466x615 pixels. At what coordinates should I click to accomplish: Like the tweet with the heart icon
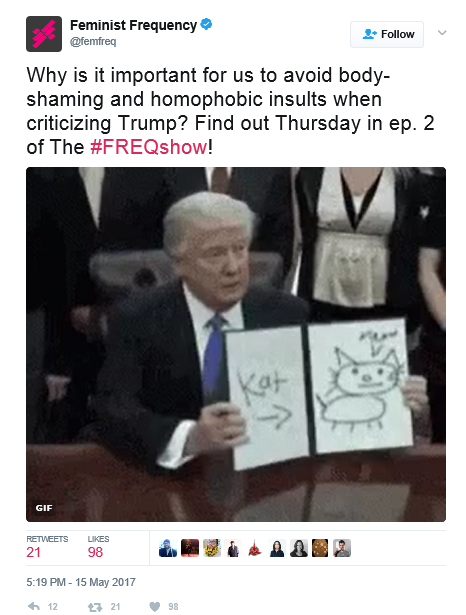coord(155,607)
